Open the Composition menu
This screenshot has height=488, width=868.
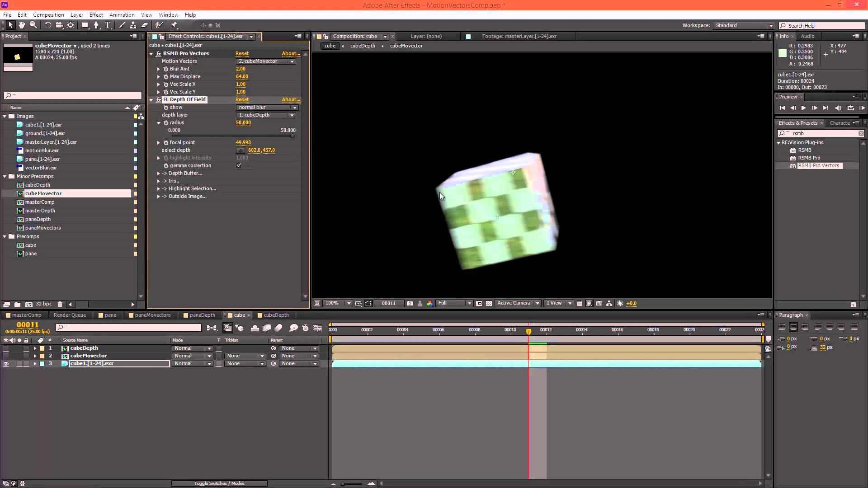coord(48,14)
